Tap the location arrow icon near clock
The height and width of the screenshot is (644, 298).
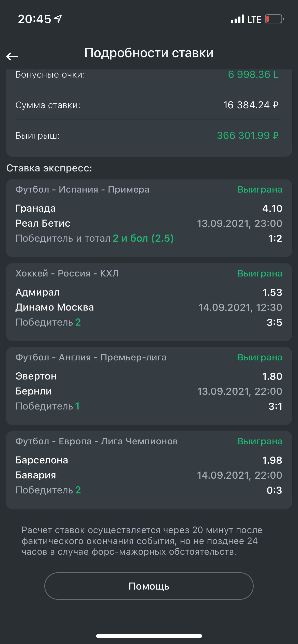[58, 19]
